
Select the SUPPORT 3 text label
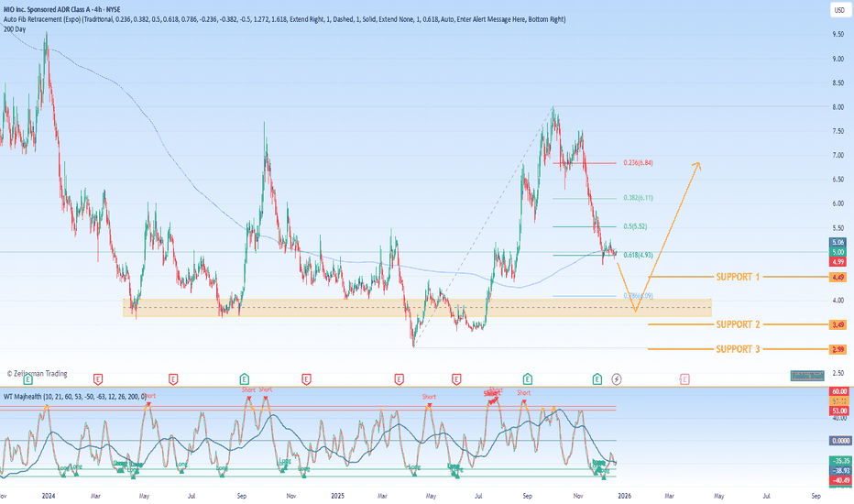coord(739,349)
